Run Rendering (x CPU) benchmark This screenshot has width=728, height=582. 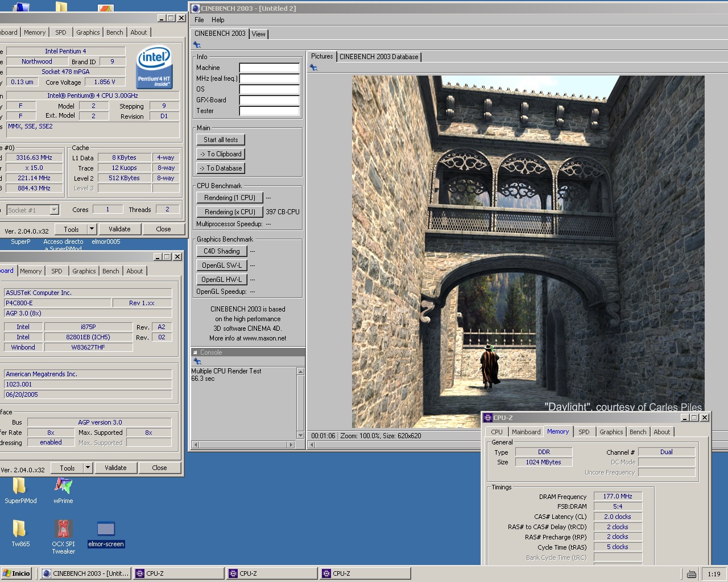click(x=230, y=212)
